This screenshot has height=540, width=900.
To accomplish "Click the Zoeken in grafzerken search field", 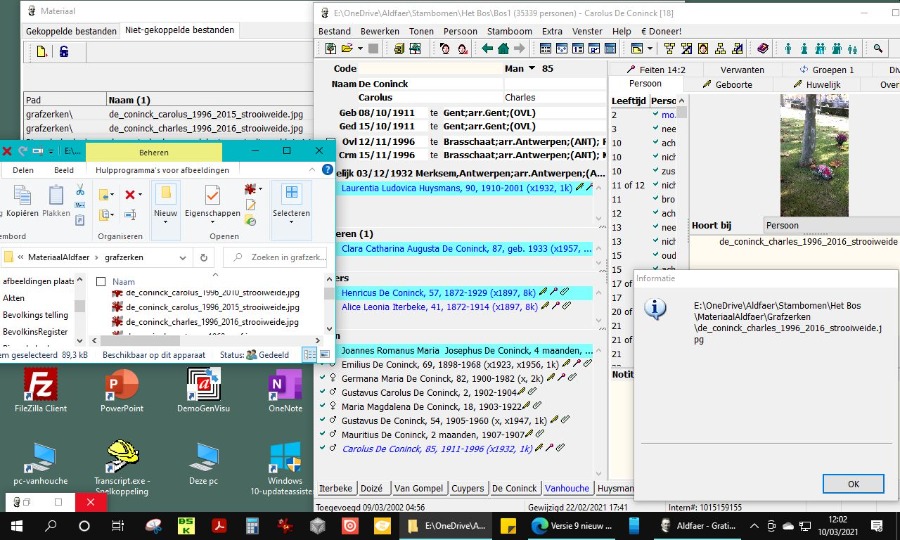I will point(282,257).
